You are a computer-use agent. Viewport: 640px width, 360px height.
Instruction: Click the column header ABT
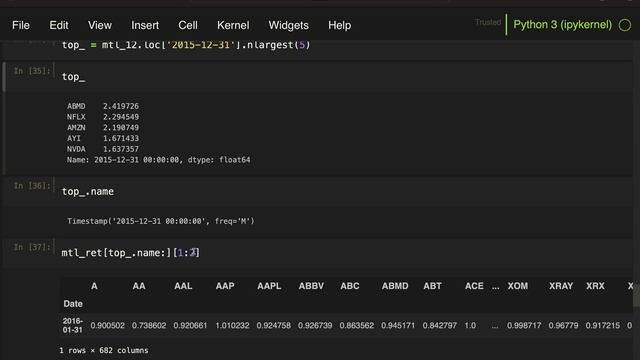tap(432, 286)
